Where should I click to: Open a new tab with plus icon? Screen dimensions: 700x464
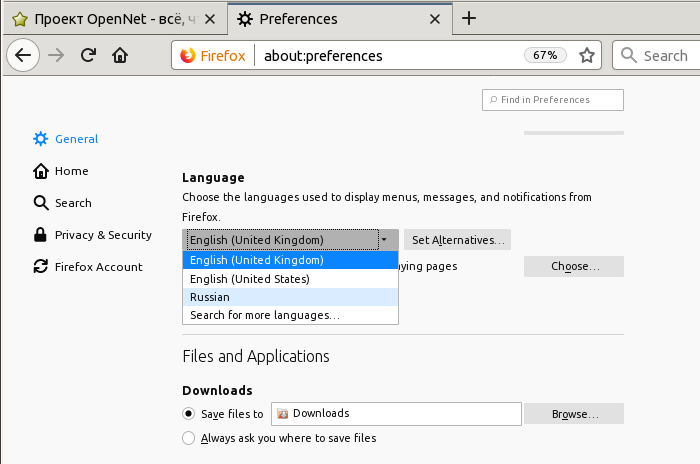tap(469, 19)
